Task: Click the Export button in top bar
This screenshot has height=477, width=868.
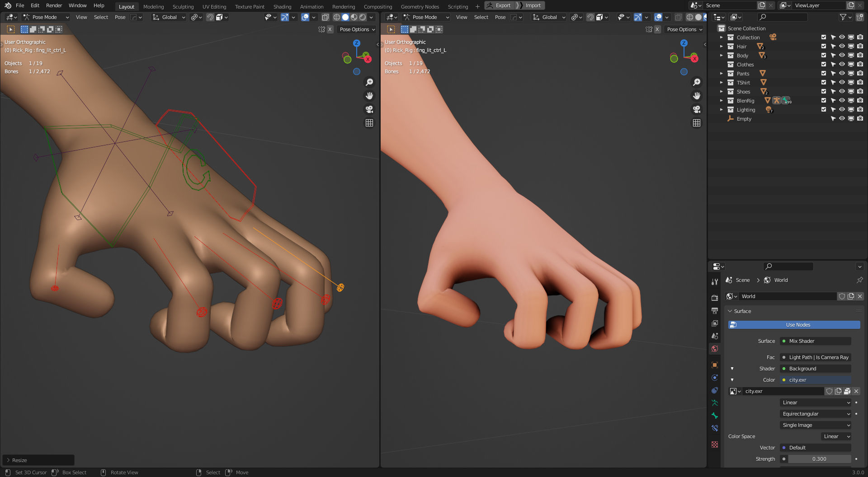Action: (499, 5)
